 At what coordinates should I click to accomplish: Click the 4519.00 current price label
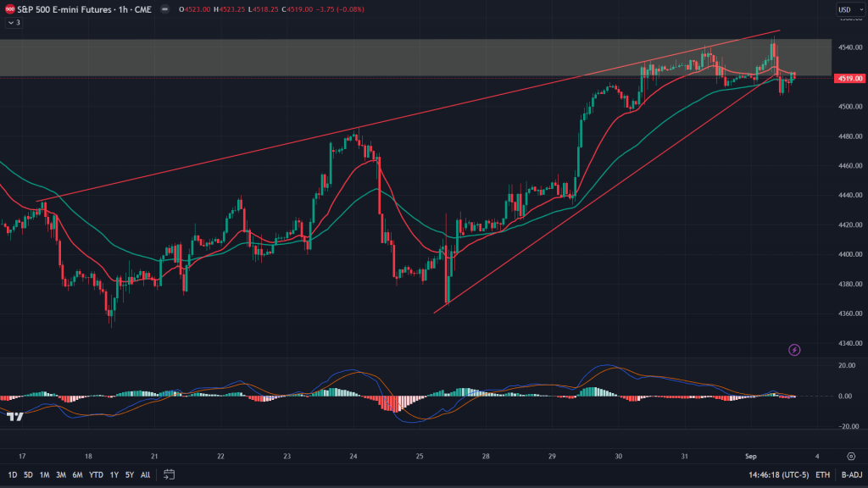[849, 78]
